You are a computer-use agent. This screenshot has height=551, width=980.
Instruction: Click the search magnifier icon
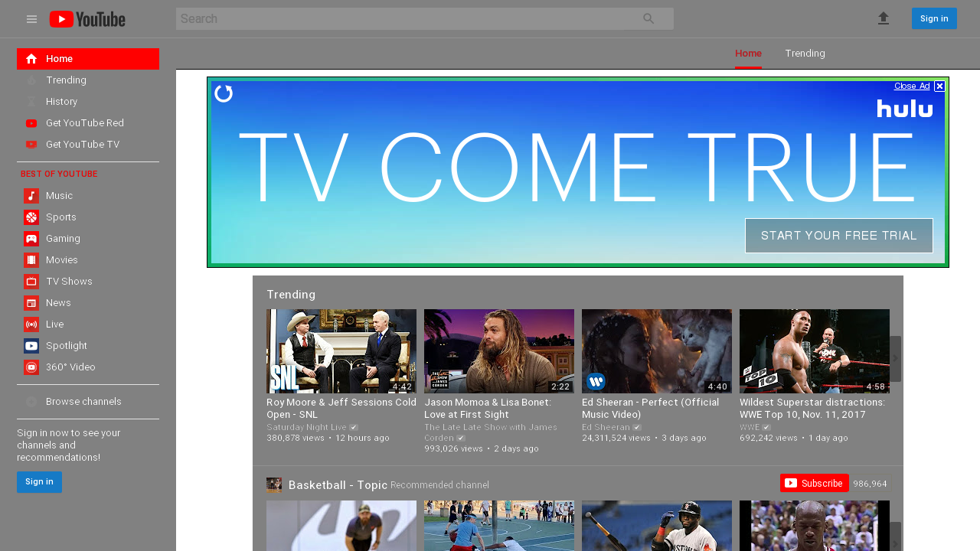[648, 19]
